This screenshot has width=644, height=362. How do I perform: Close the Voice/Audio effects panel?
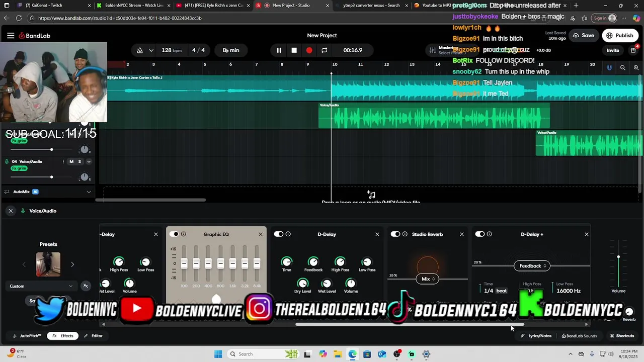pos(11,211)
